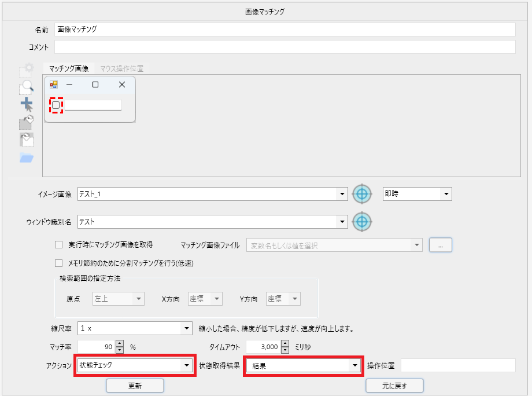Viewport: 532px width, 396px height.
Task: Click the 名前 input field
Action: tap(285, 30)
